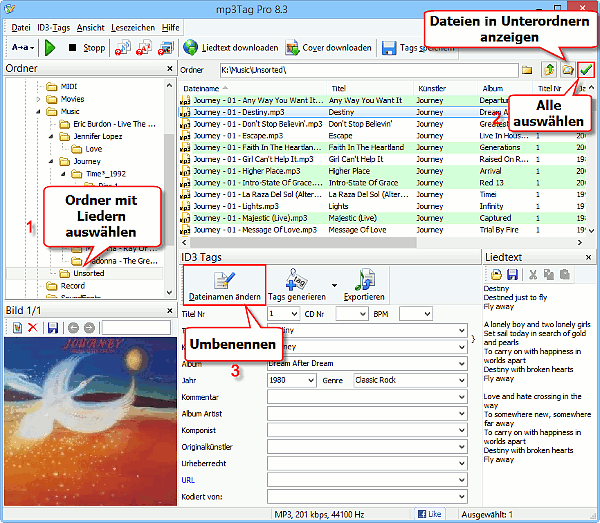The image size is (600, 523).
Task: Click the blue URL label link
Action: pos(188,480)
